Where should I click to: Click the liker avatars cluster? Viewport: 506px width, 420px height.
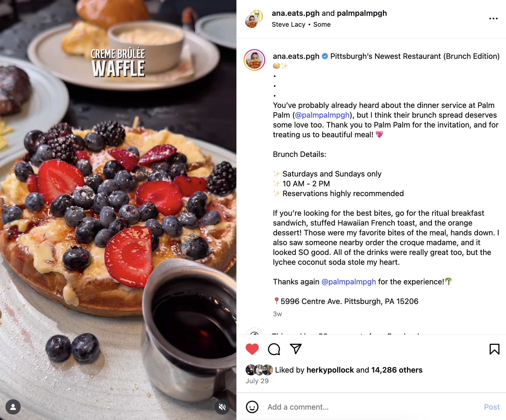pyautogui.click(x=259, y=370)
